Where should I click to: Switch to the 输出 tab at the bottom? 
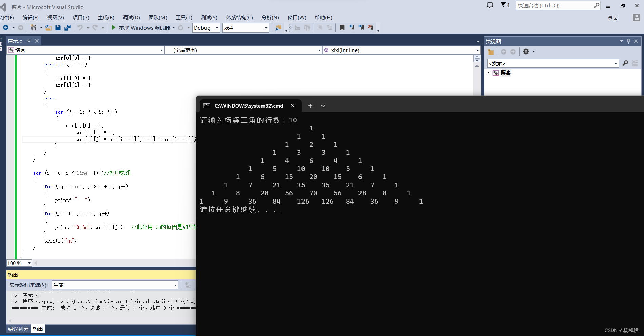click(x=38, y=329)
